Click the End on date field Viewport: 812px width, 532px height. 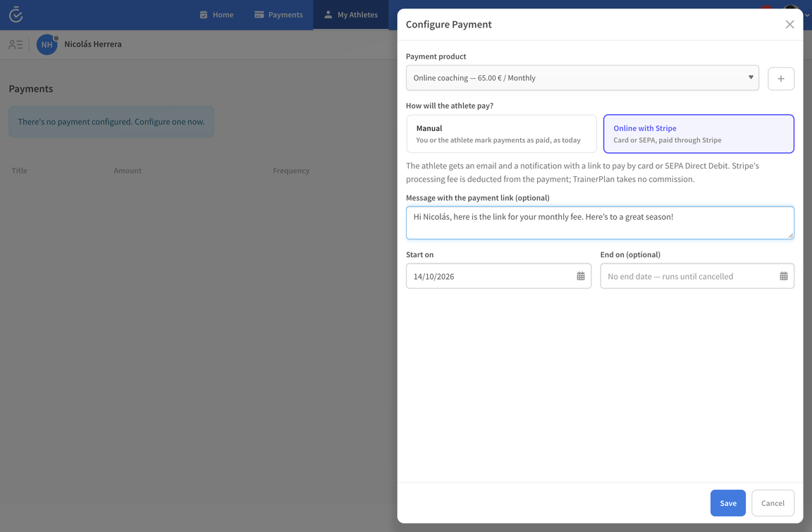click(x=697, y=276)
